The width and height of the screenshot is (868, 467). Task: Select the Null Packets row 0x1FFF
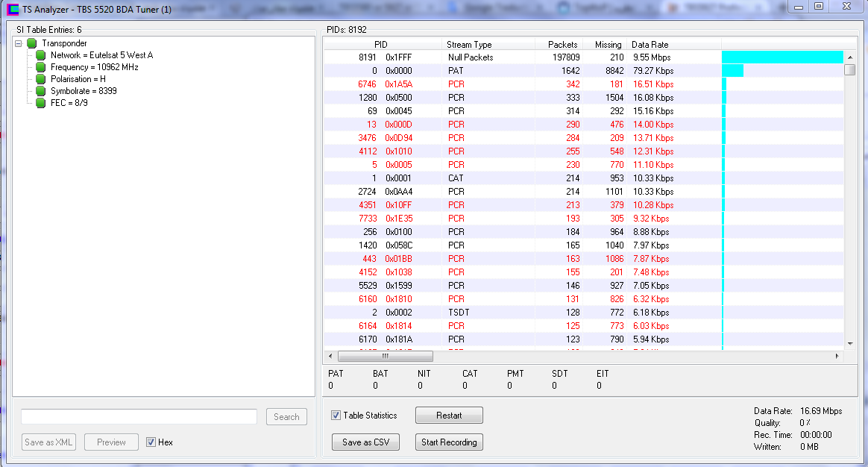pos(470,57)
